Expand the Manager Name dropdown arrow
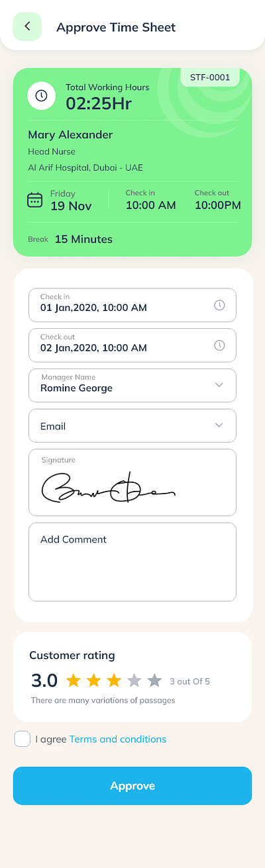 point(219,385)
